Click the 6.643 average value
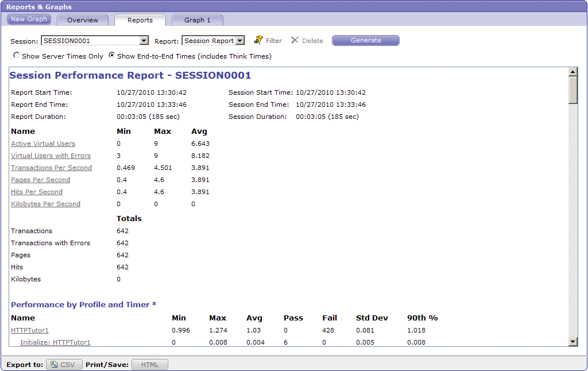The width and height of the screenshot is (588, 371). pos(200,144)
